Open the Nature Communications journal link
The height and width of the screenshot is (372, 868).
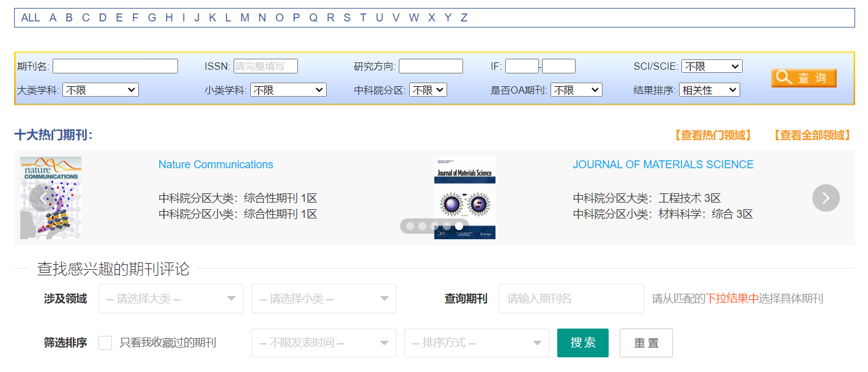pos(216,165)
